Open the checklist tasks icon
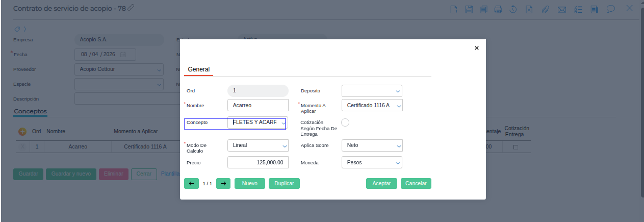 pos(578,9)
